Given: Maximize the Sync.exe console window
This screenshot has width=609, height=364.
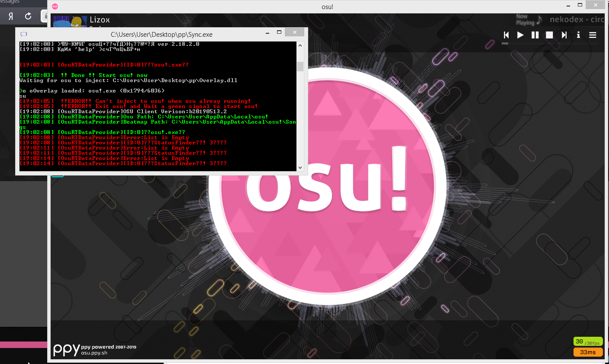Looking at the screenshot, I should (279, 32).
